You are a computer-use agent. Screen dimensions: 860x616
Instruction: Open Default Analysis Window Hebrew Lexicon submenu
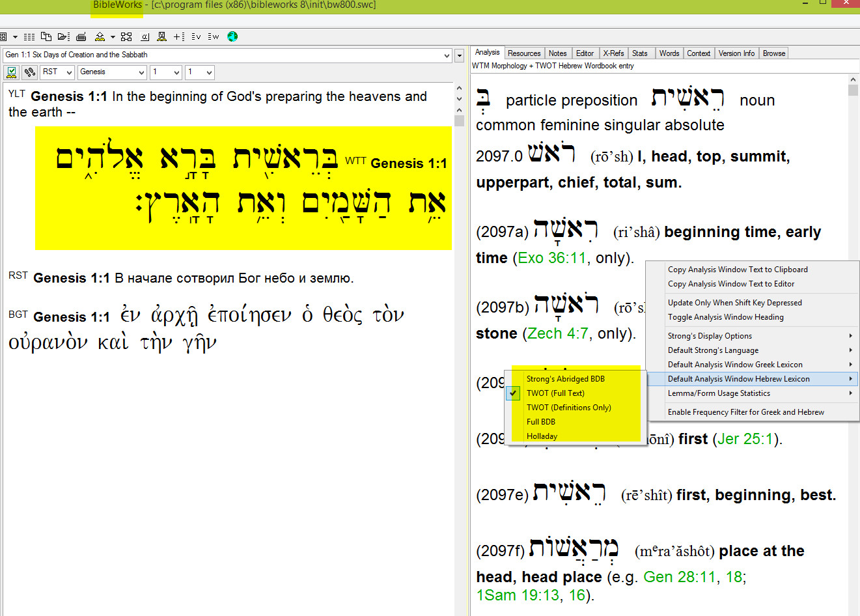pos(752,379)
